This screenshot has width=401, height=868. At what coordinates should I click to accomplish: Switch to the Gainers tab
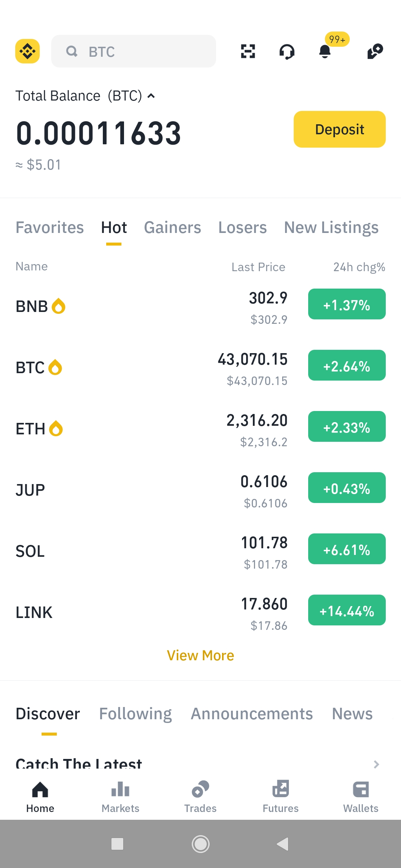173,227
